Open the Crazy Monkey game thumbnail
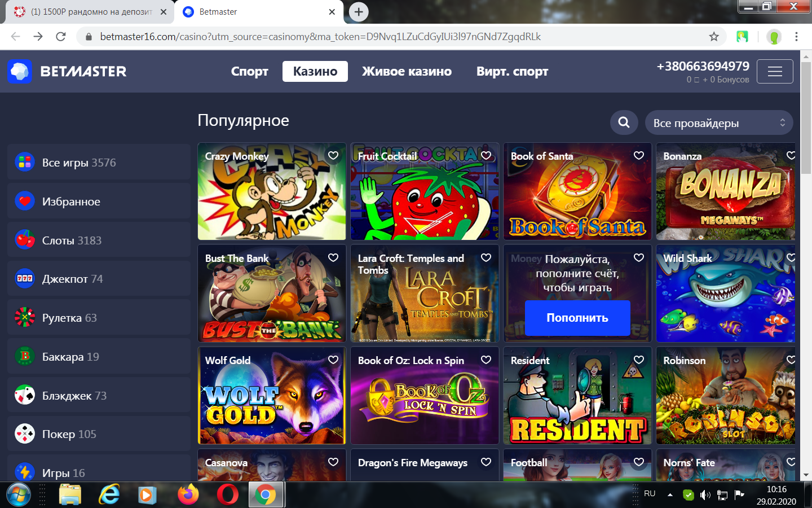The height and width of the screenshot is (508, 812). tap(272, 191)
